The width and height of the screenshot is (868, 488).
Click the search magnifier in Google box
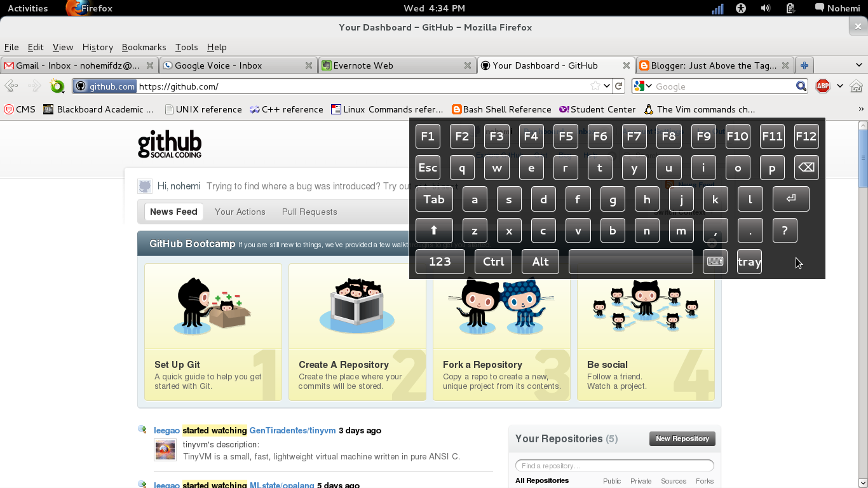pyautogui.click(x=801, y=86)
